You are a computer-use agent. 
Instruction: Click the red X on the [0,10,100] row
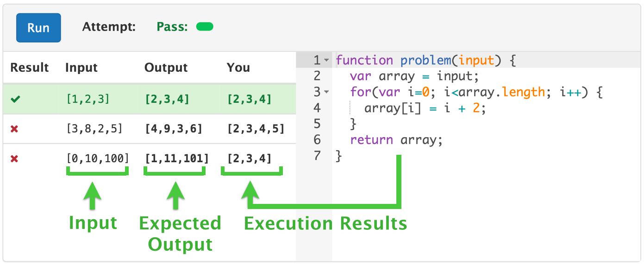click(x=14, y=159)
